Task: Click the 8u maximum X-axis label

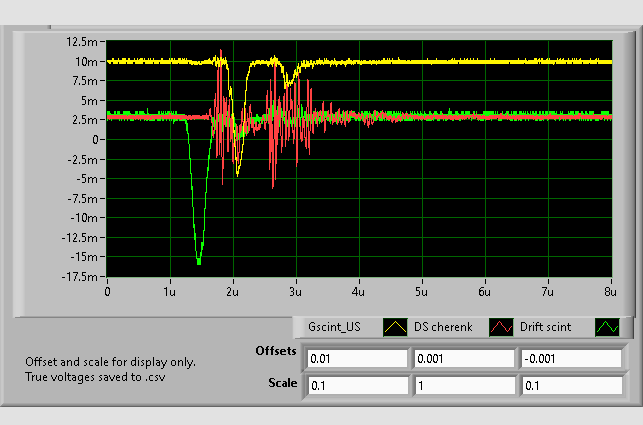Action: [609, 291]
